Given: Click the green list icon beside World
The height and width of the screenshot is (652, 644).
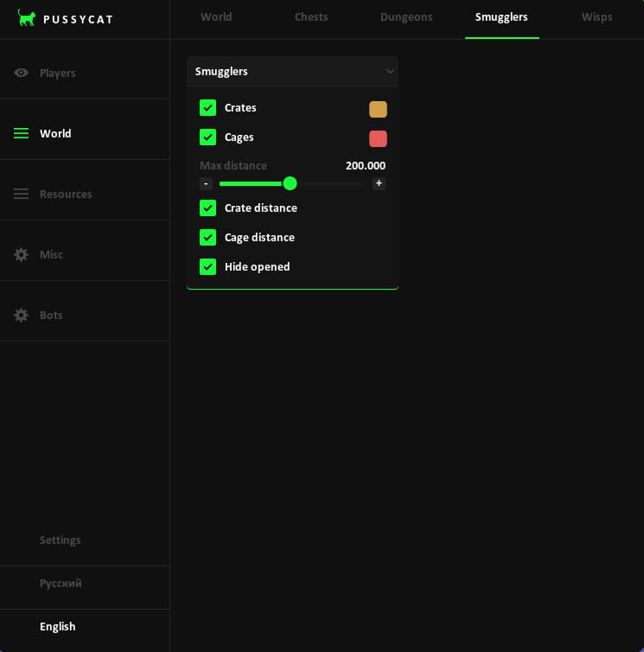Looking at the screenshot, I should [x=22, y=133].
